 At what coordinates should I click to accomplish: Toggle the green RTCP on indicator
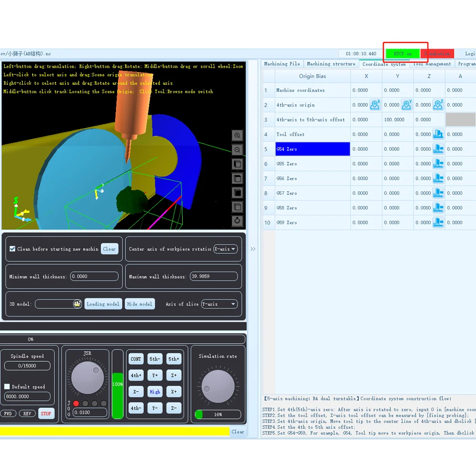(x=403, y=54)
